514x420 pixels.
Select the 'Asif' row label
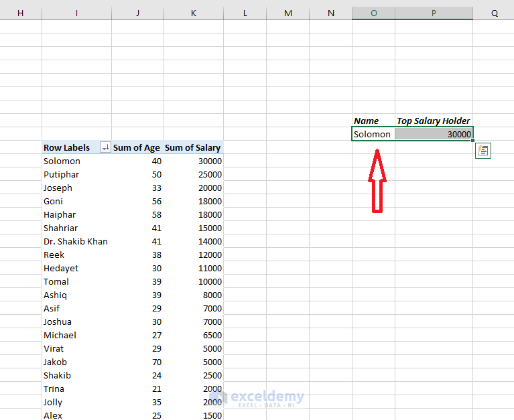pyautogui.click(x=76, y=308)
